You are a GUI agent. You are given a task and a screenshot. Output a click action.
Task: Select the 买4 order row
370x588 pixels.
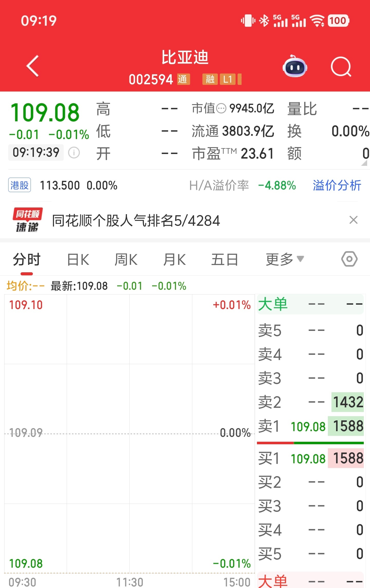310,530
